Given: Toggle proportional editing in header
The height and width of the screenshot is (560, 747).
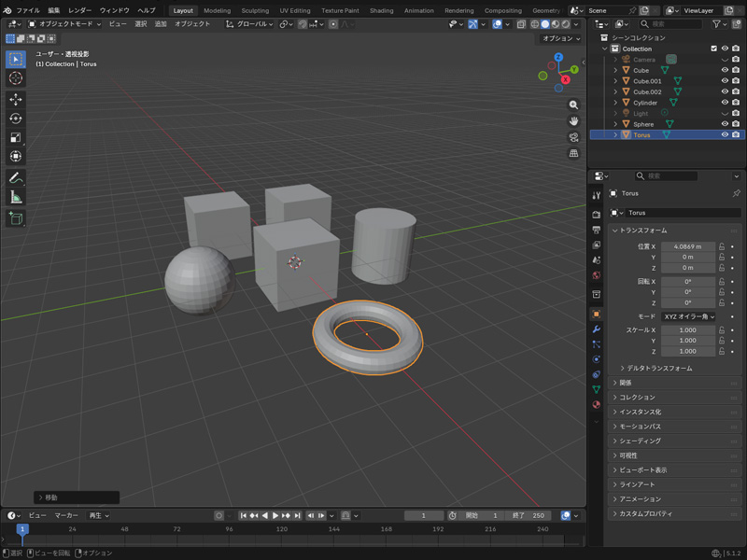Looking at the screenshot, I should point(333,24).
